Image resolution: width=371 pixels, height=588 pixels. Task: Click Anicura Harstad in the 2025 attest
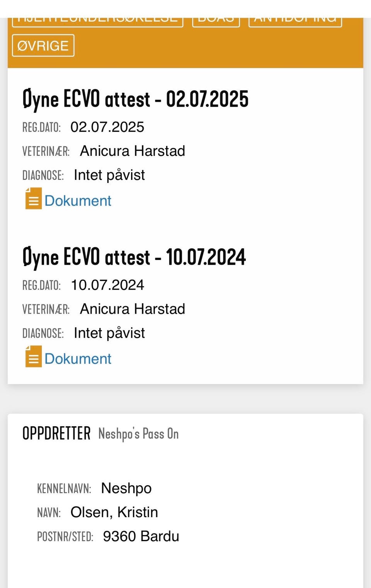(x=132, y=151)
